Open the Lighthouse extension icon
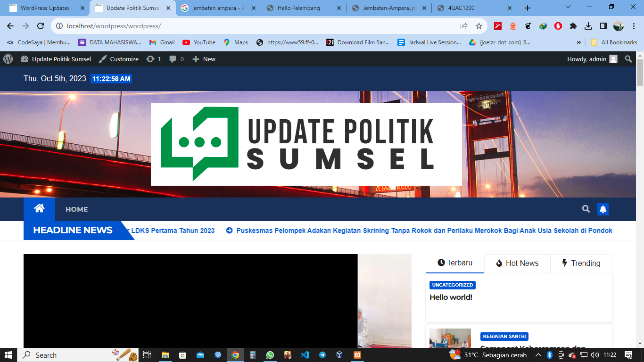This screenshot has width=644, height=362. [x=513, y=26]
